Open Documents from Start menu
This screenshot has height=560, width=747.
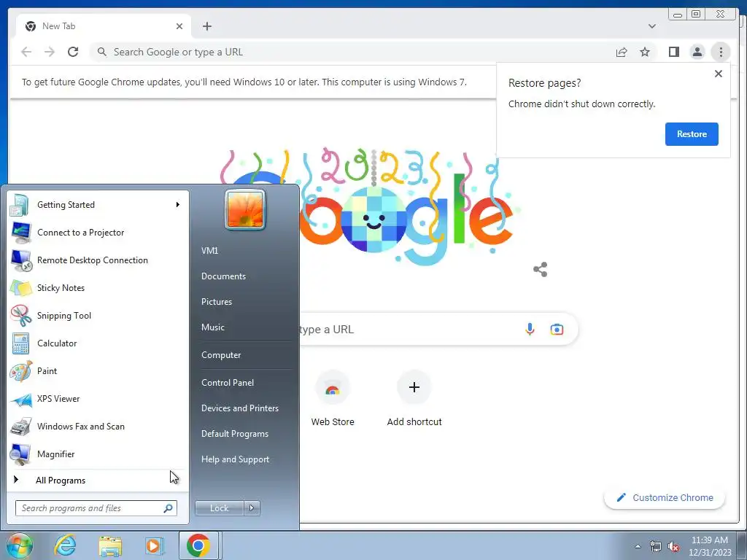[x=223, y=276]
